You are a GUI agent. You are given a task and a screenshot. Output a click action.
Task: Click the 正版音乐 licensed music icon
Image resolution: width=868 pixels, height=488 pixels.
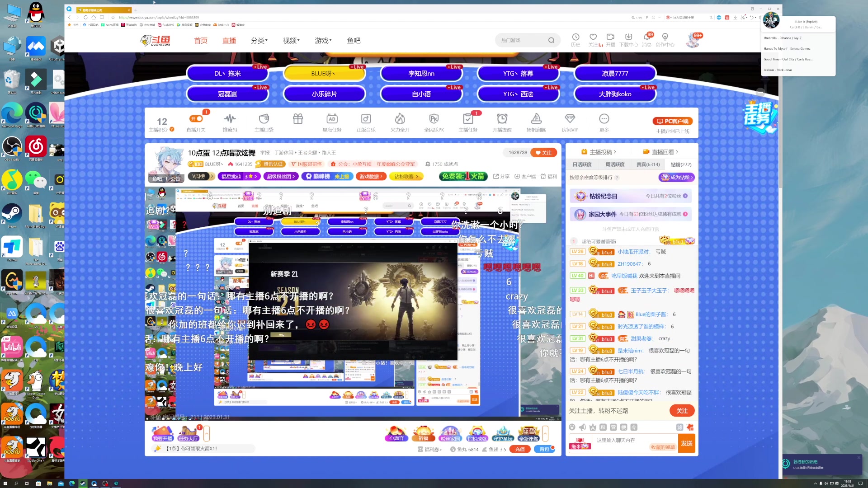click(366, 120)
